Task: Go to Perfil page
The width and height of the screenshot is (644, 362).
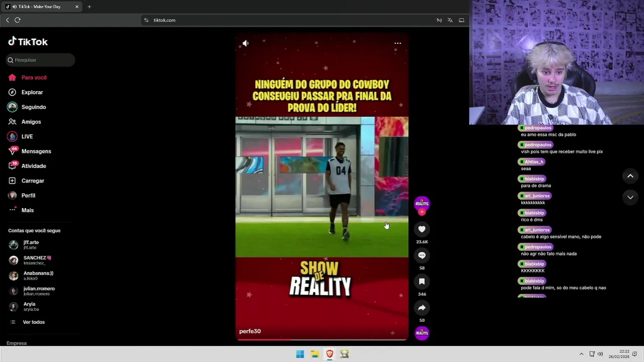Action: (28, 195)
